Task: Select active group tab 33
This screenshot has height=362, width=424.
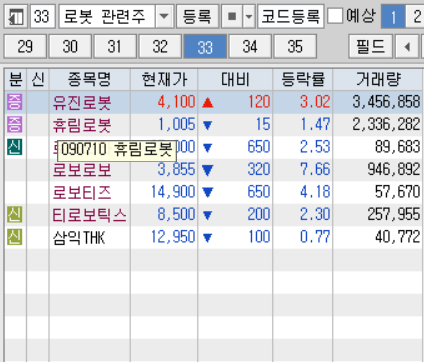Action: point(205,46)
